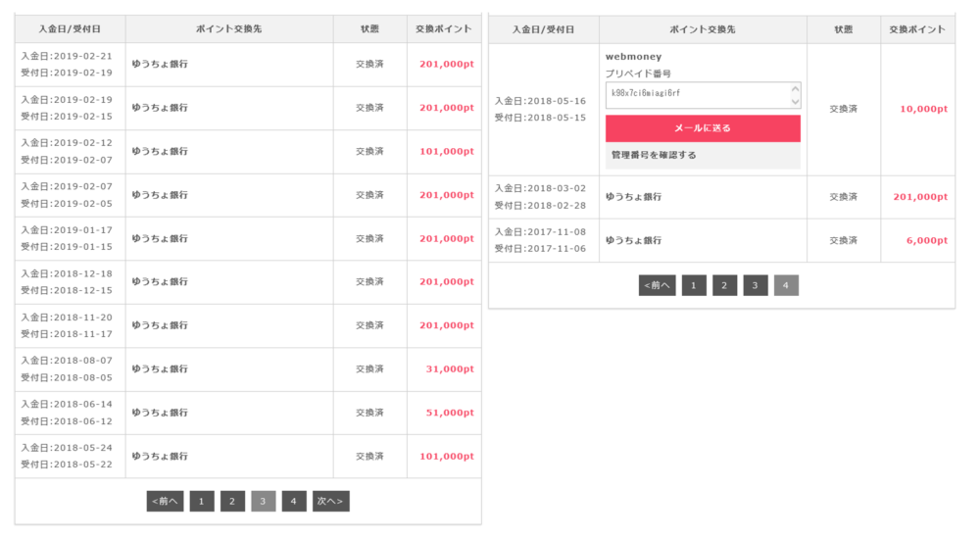Click 交換ポイント column header in left table
980x538 pixels.
pyautogui.click(x=444, y=28)
